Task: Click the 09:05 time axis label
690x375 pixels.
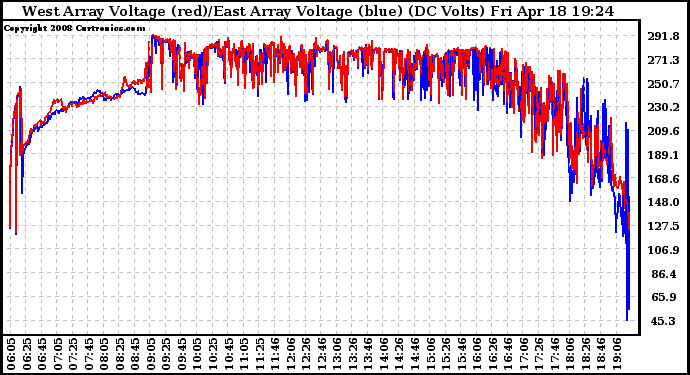Action: (150, 354)
